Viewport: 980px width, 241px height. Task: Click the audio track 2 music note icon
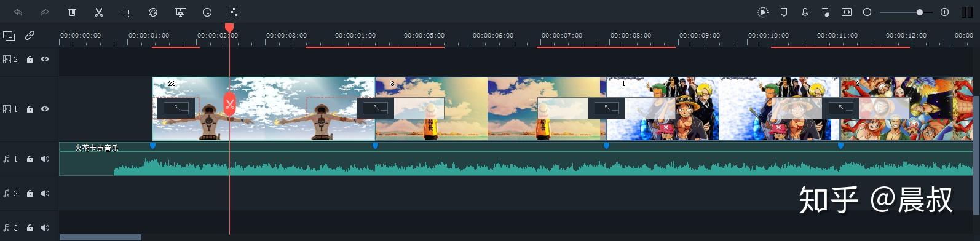(7, 194)
